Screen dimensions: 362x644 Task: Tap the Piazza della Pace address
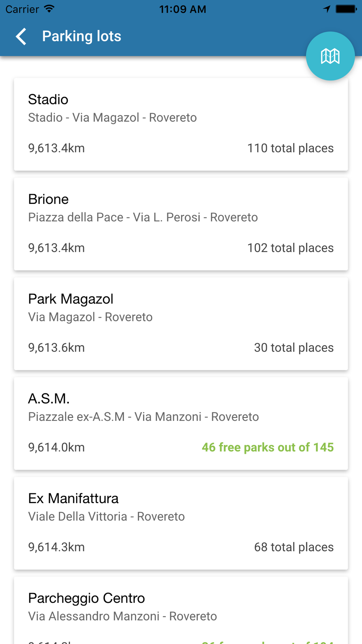(143, 217)
